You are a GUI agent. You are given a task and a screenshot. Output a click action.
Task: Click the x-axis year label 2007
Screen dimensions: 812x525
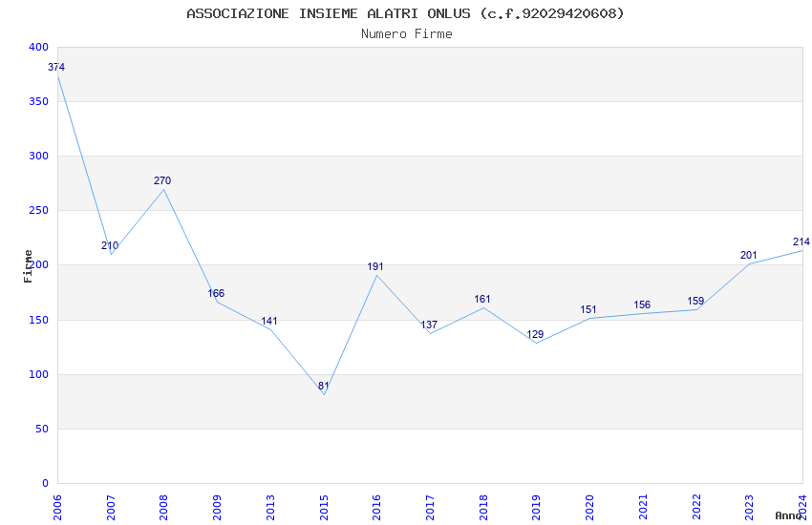[111, 508]
